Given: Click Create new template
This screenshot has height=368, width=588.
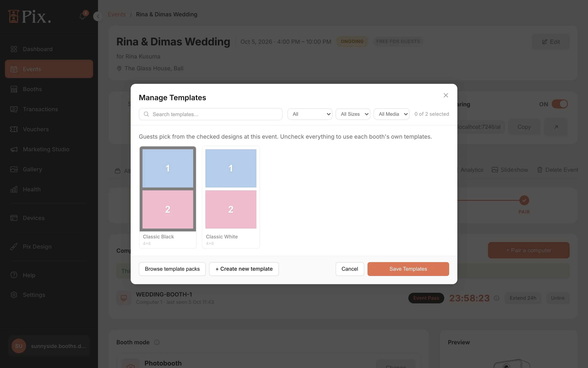Looking at the screenshot, I should (x=244, y=269).
